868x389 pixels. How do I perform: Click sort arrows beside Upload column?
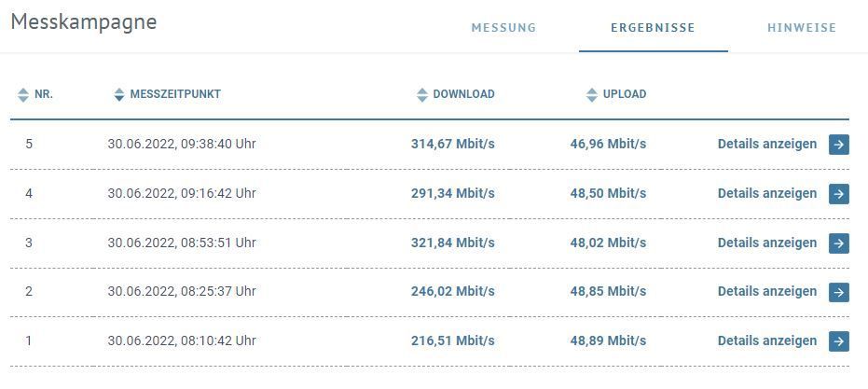point(591,94)
